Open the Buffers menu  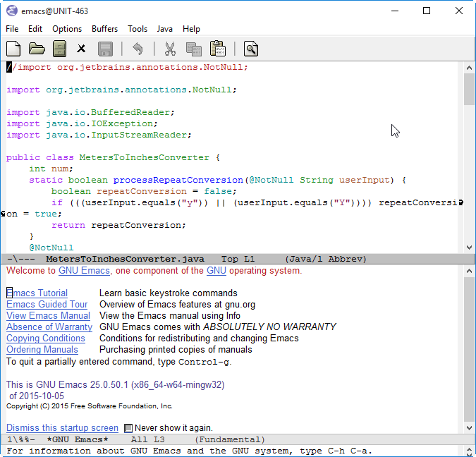(105, 29)
